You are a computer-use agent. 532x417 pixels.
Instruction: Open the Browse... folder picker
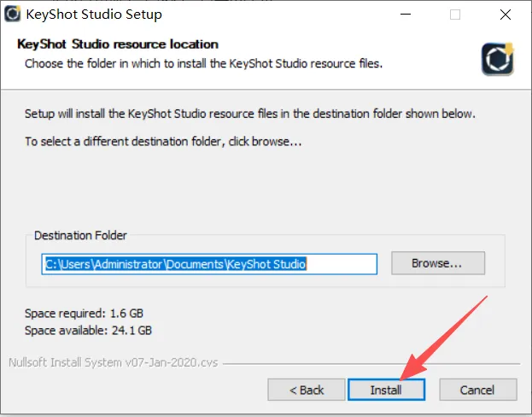[x=437, y=263]
